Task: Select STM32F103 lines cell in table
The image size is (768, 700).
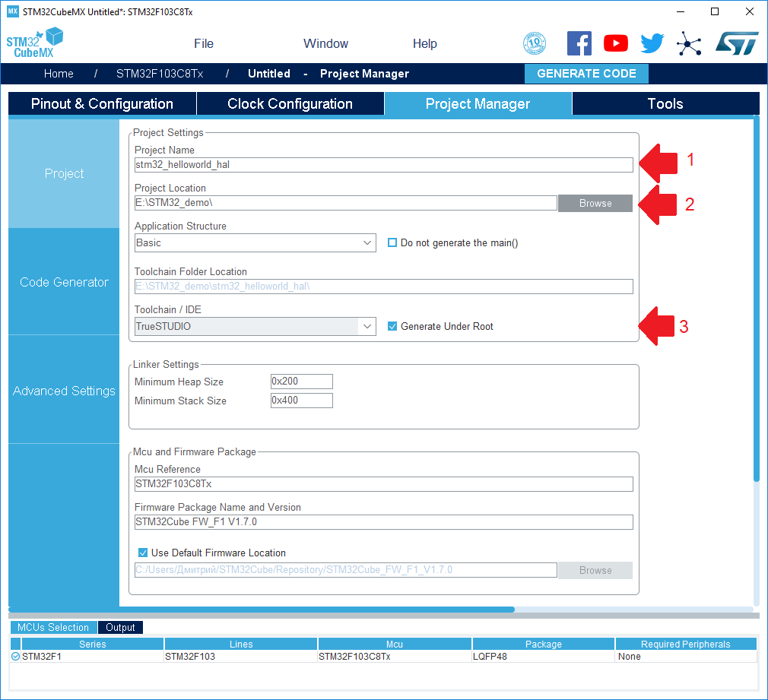Action: click(241, 657)
